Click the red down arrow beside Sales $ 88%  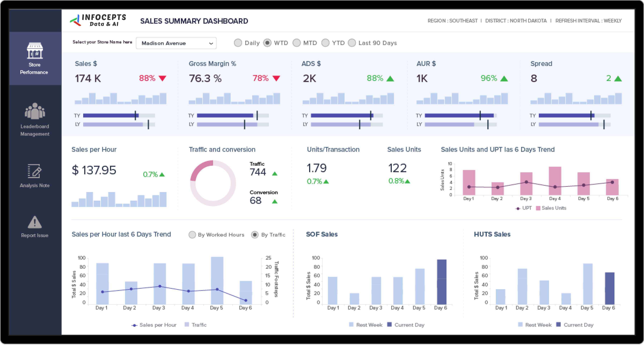[x=162, y=79]
